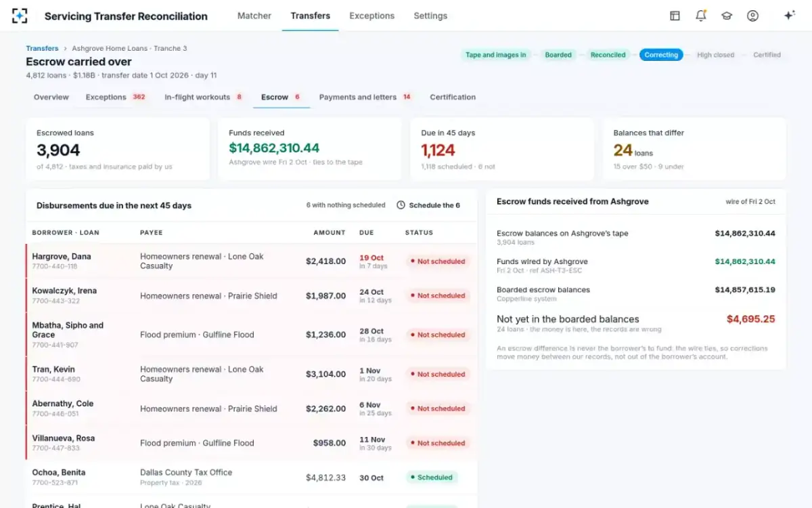Viewport: 812px width, 508px height.
Task: Open borrower Hargrove, Dana
Action: point(62,257)
